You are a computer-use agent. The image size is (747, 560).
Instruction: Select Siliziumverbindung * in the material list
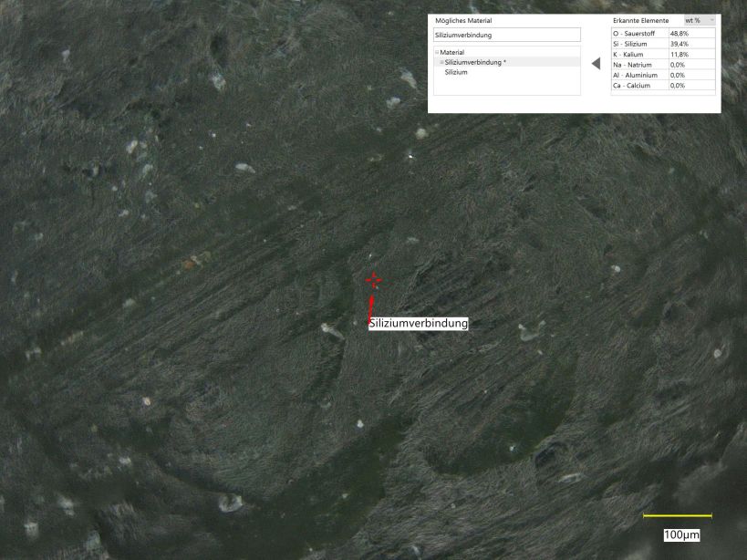[x=475, y=62]
